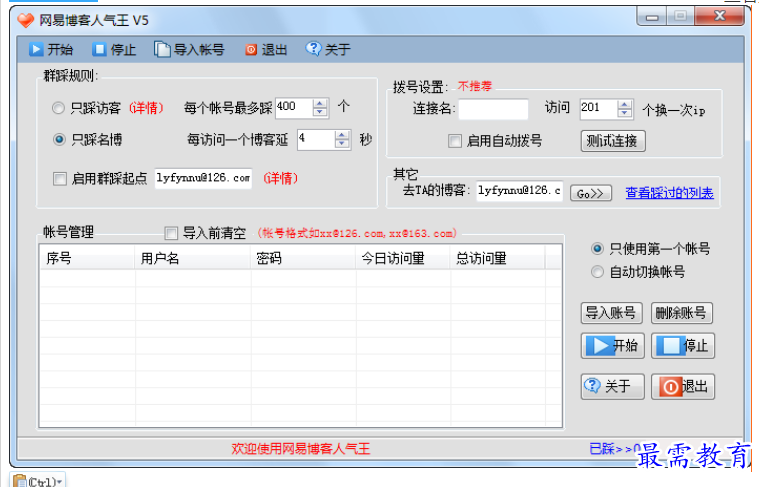
Task: Increase the 每个帐号最多踩 value with up arrow
Action: 320,103
